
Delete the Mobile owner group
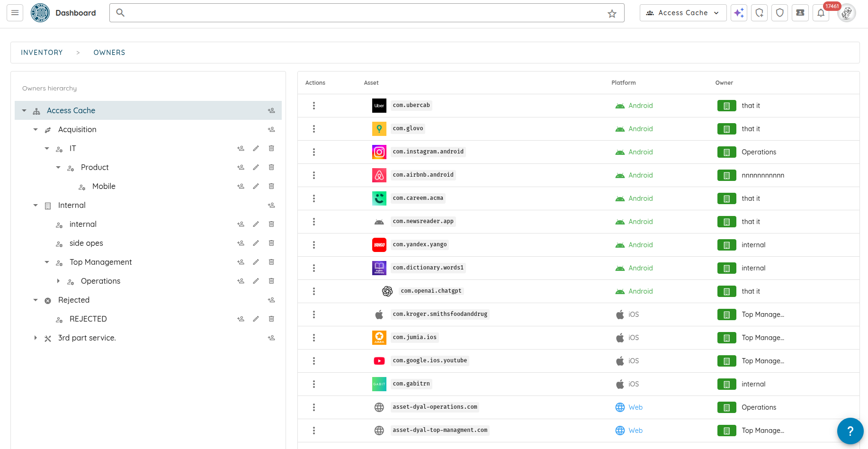pyautogui.click(x=271, y=186)
